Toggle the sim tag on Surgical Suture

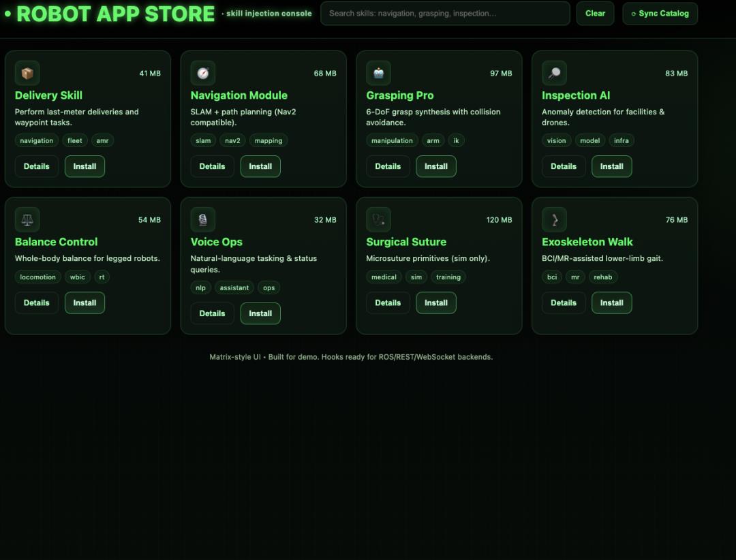416,277
